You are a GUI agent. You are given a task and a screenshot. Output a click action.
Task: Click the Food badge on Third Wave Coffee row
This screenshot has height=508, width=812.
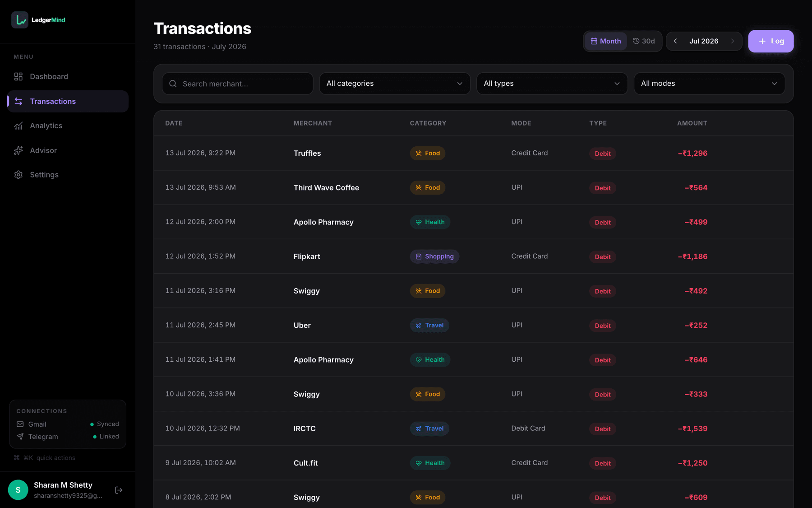[x=428, y=187]
